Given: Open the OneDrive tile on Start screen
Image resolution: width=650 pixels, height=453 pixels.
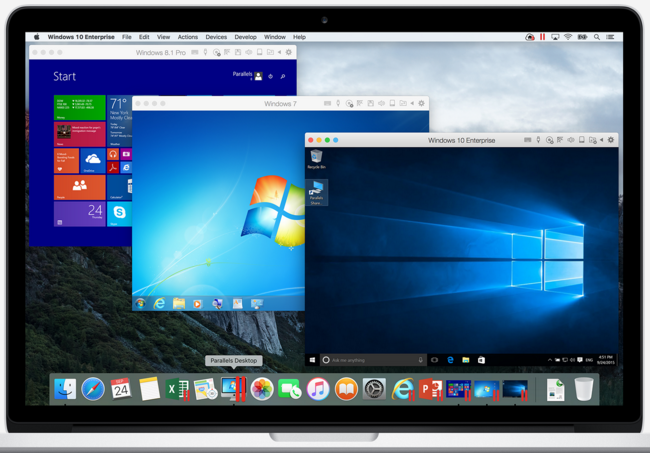Looking at the screenshot, I should click(93, 160).
